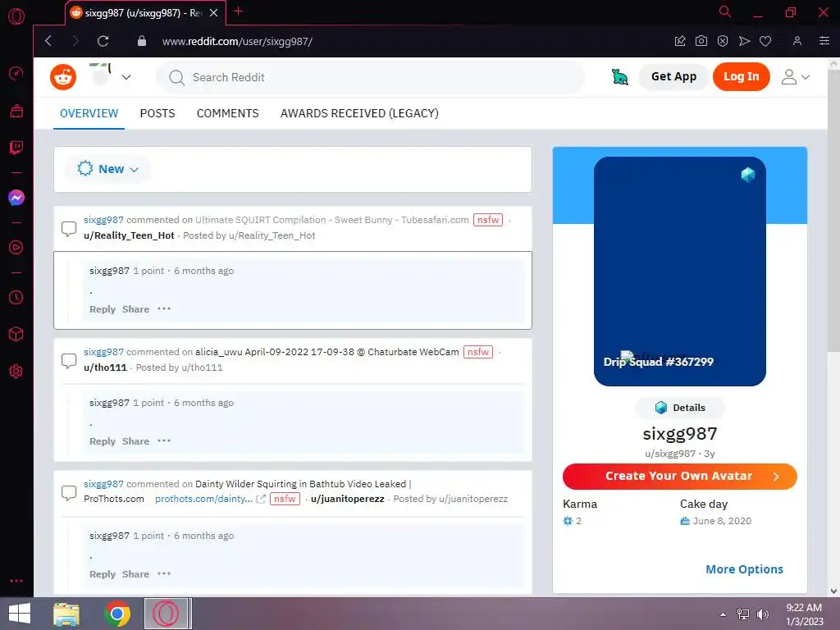
Task: Click the Log In button
Action: (742, 76)
